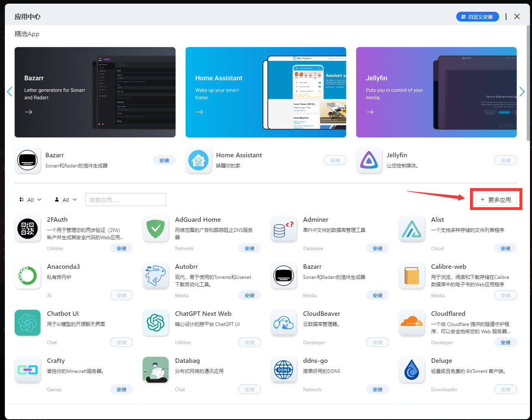Click the 2FAuth app title
The height and width of the screenshot is (420, 532).
point(57,220)
